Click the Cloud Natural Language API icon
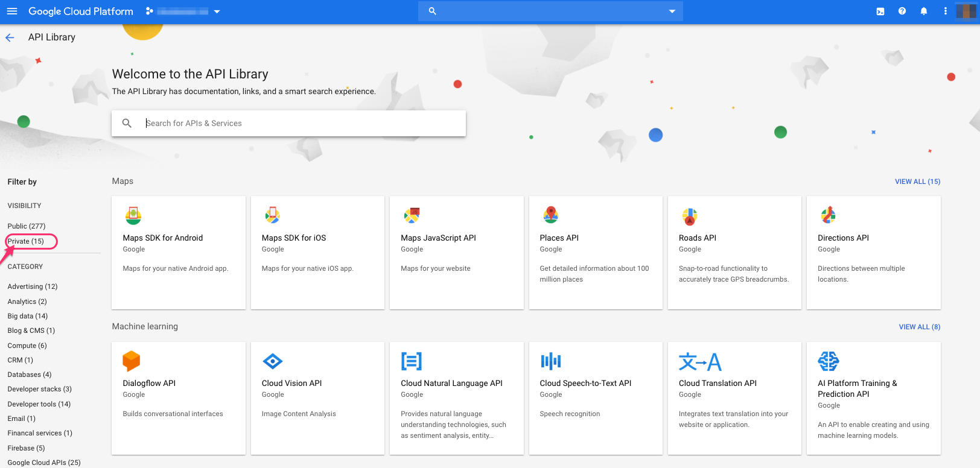 [x=412, y=361]
